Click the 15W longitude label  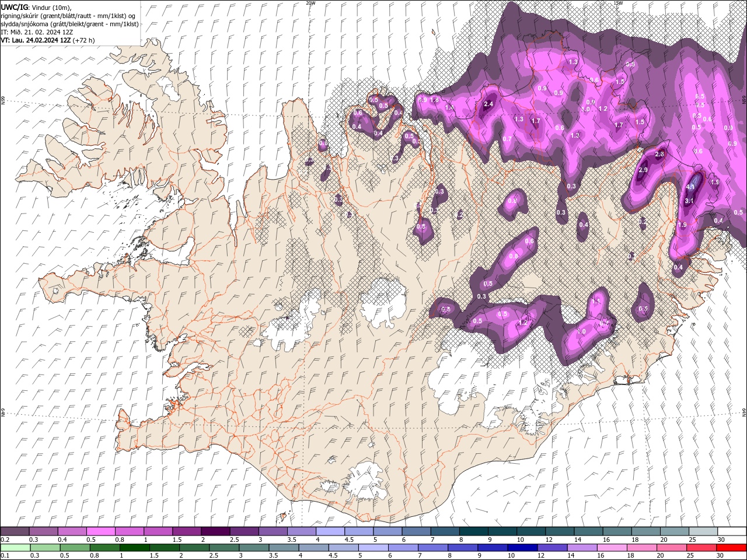pyautogui.click(x=618, y=3)
